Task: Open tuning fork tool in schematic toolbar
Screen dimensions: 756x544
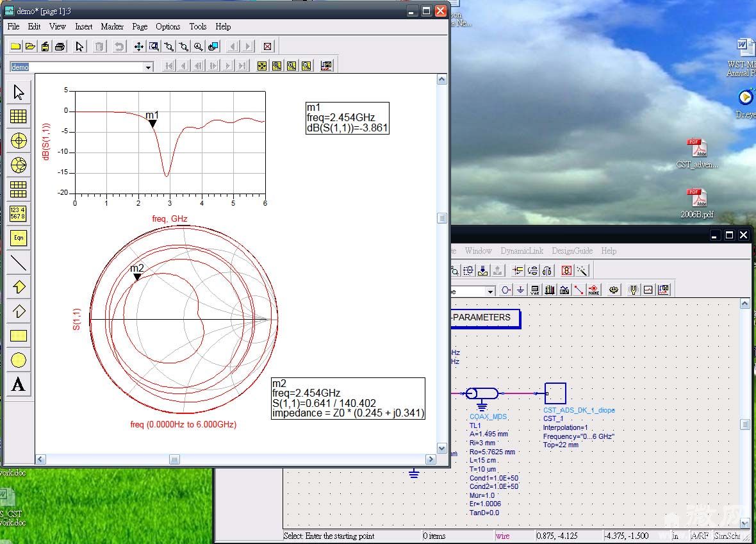Action: (x=634, y=290)
